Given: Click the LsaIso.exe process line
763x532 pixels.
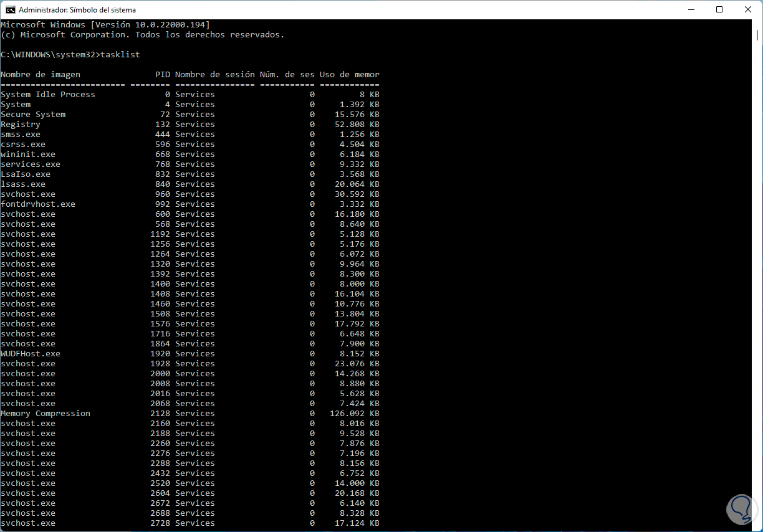Looking at the screenshot, I should (x=26, y=174).
